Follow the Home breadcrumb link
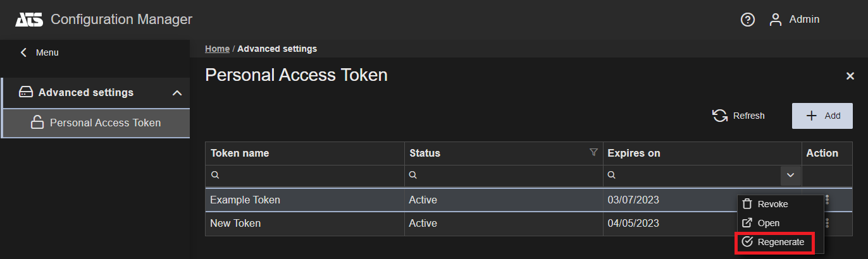 click(217, 49)
